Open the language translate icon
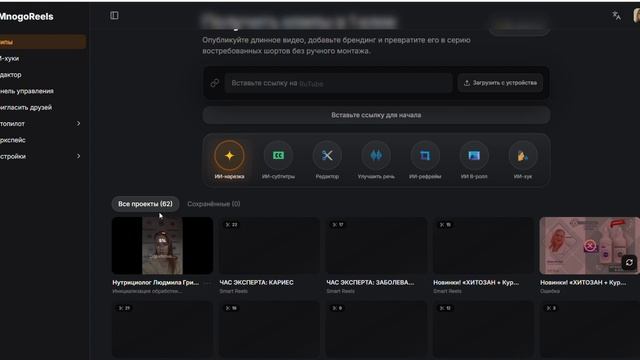 616,16
